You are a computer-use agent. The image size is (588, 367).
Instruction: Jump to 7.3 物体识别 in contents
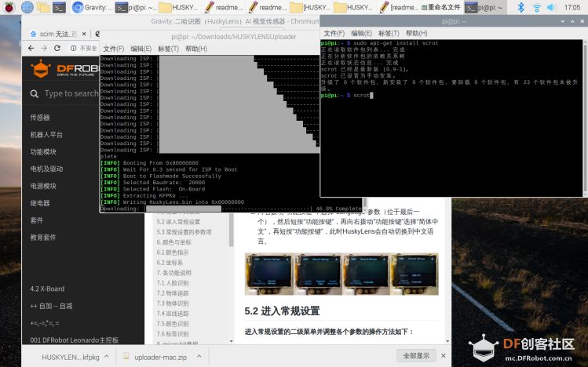[x=173, y=303]
